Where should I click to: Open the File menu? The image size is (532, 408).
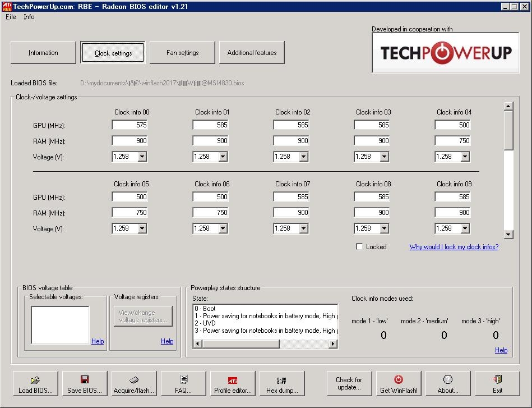tap(11, 17)
